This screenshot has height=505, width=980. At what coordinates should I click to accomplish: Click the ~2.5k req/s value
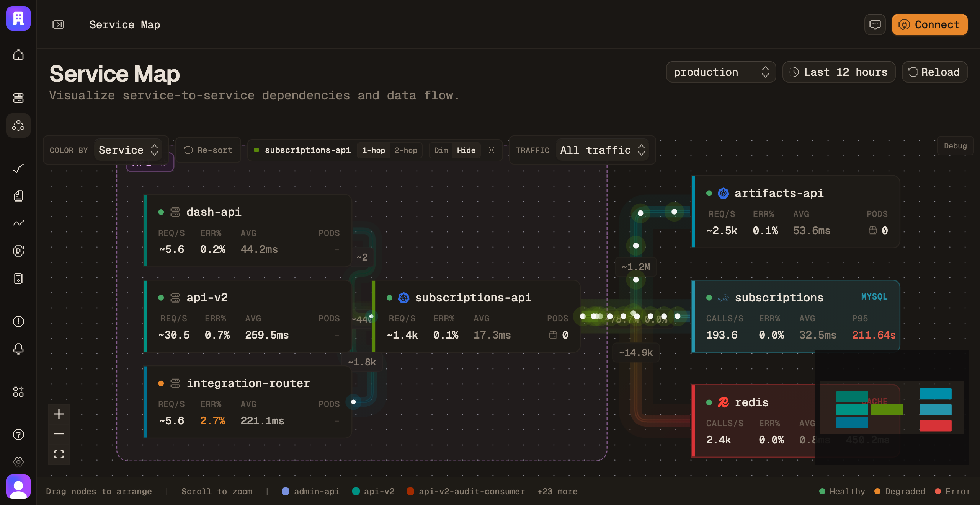tap(722, 231)
